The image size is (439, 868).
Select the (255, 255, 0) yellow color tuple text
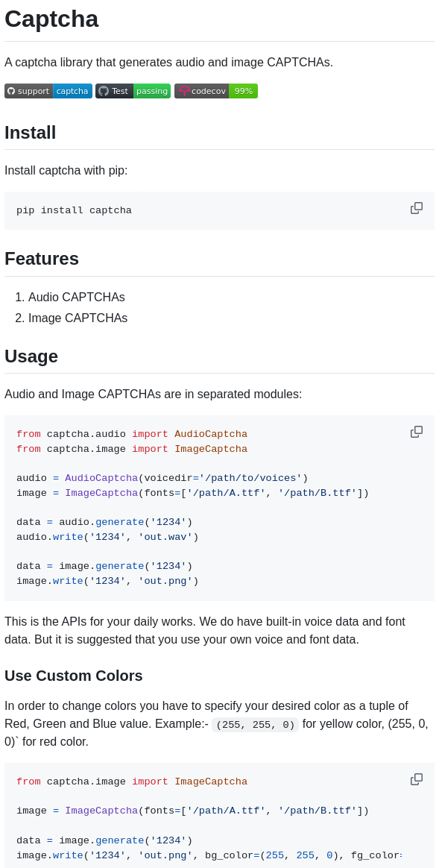[x=255, y=724]
